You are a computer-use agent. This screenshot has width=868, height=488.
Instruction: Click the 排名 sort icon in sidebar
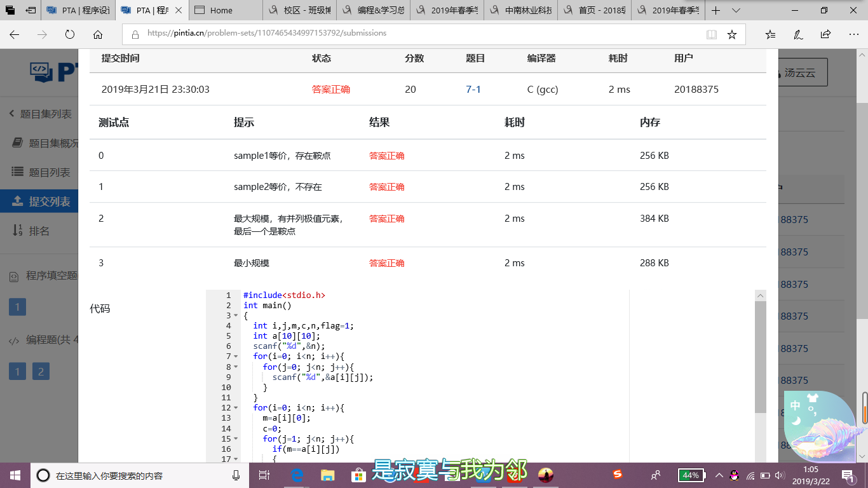tap(18, 231)
